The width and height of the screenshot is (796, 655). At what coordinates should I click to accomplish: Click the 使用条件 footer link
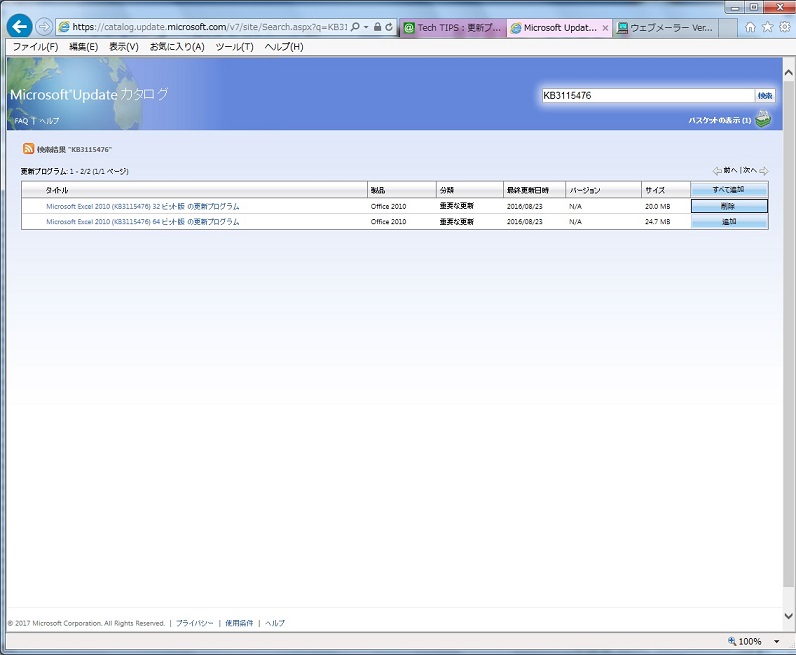click(x=239, y=623)
